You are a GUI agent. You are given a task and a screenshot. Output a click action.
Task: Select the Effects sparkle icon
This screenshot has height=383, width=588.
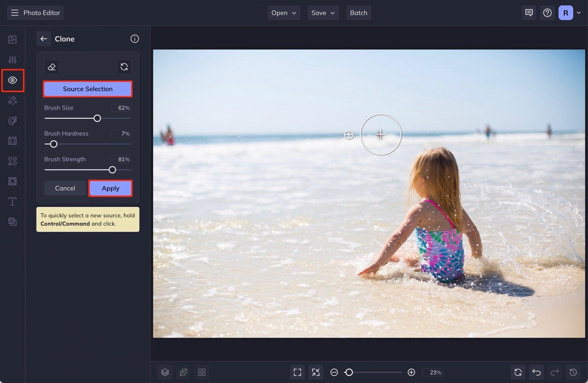tap(12, 100)
